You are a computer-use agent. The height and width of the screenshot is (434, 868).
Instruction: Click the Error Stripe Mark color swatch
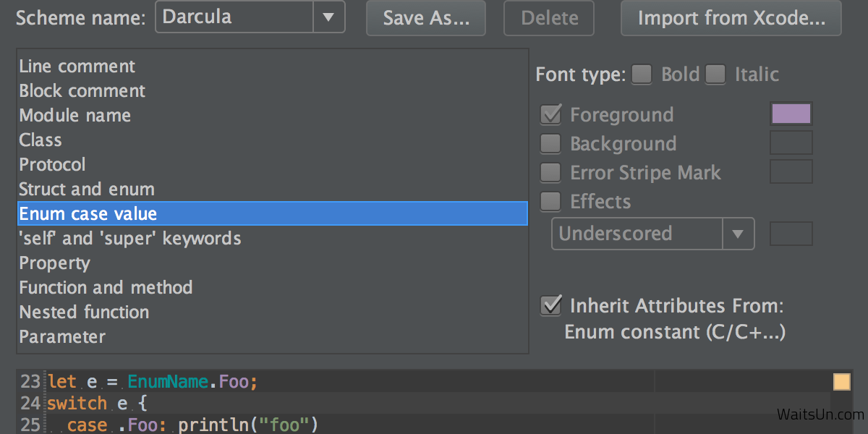(791, 172)
